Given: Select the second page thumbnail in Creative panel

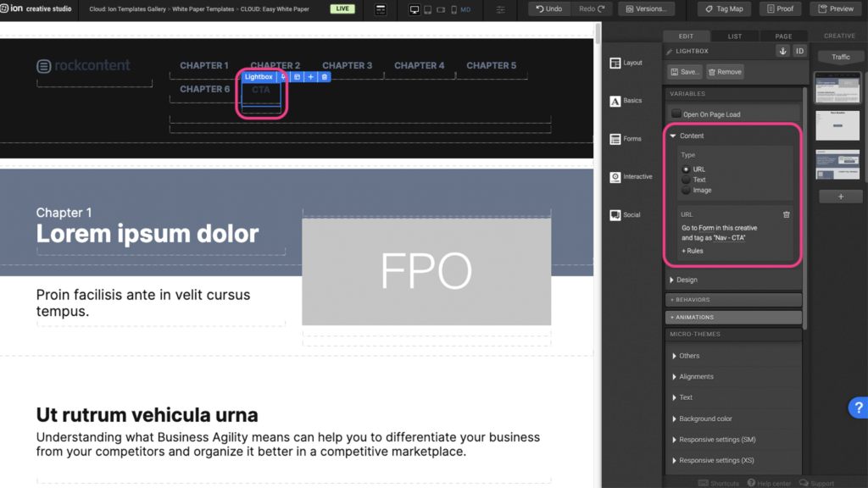Looking at the screenshot, I should (837, 126).
